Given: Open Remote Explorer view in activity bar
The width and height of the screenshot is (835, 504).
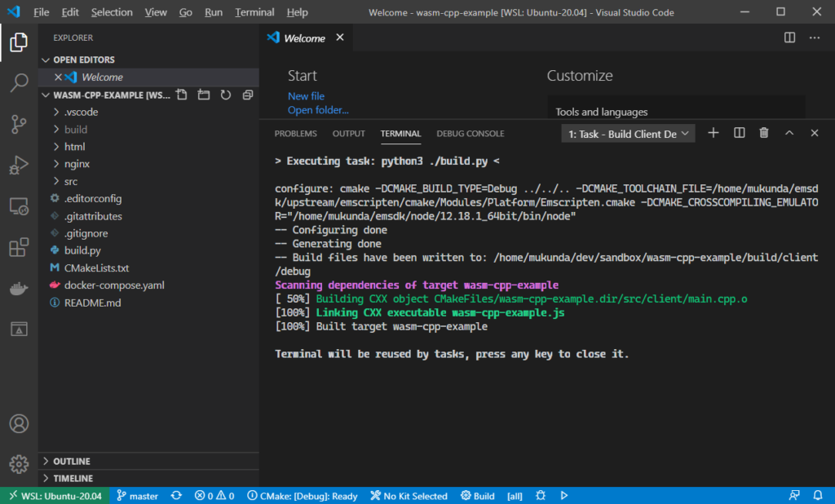Looking at the screenshot, I should pyautogui.click(x=19, y=206).
